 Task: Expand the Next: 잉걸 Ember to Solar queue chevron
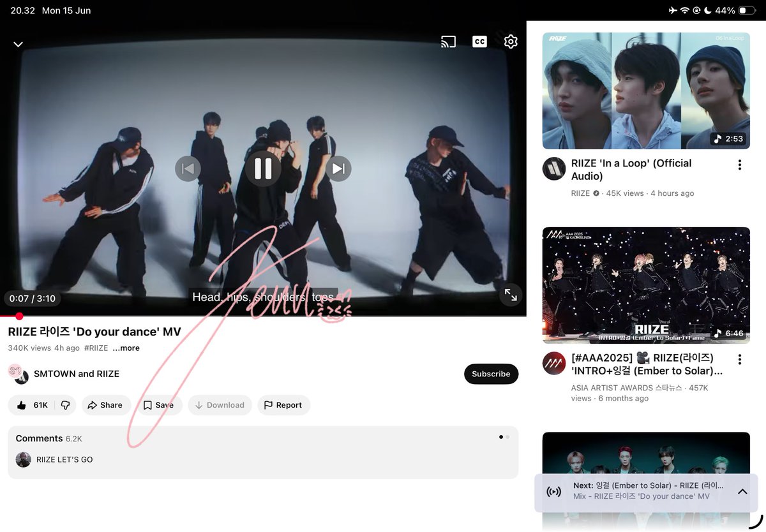[x=742, y=492]
